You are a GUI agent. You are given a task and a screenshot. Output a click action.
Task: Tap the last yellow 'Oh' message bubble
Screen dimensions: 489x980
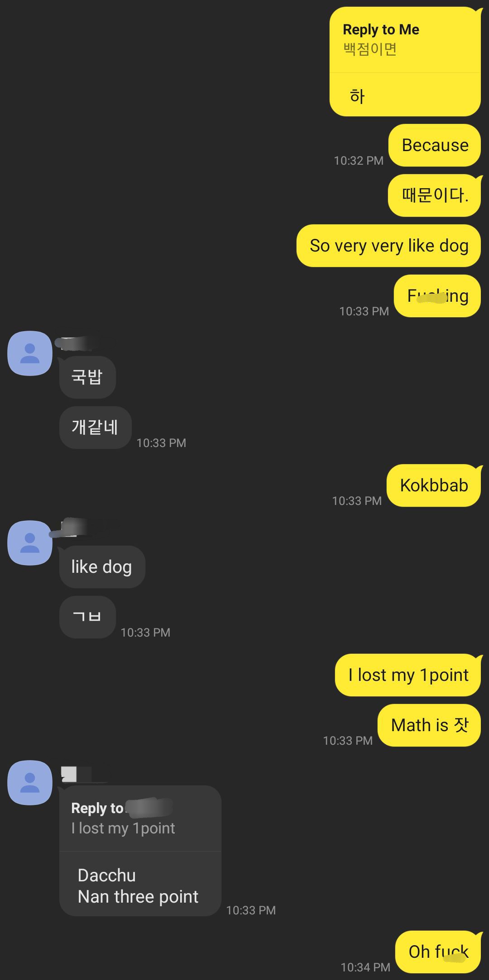pos(438,951)
